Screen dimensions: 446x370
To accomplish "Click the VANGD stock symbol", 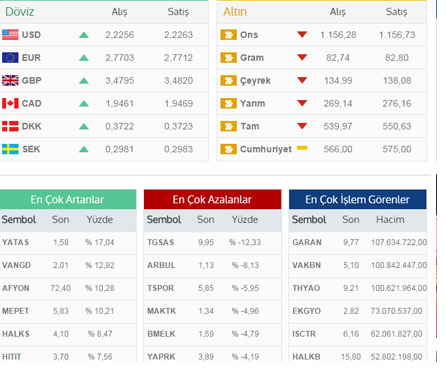I will (16, 265).
